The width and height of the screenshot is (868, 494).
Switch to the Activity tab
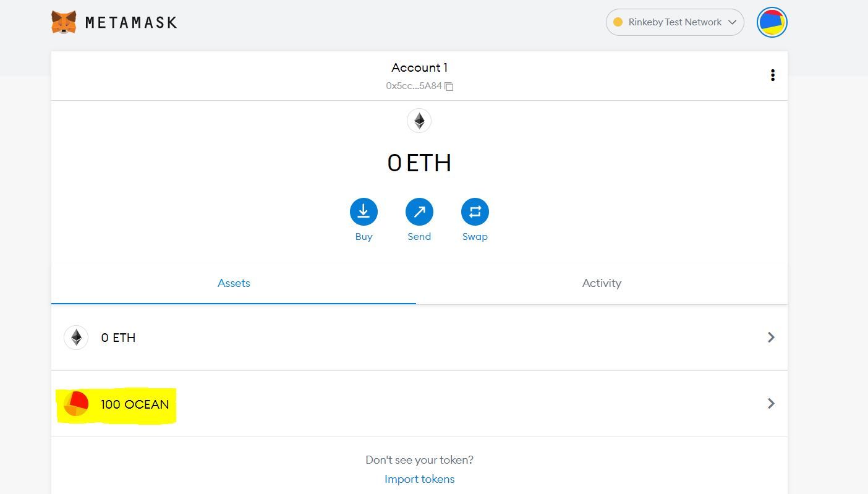tap(602, 283)
